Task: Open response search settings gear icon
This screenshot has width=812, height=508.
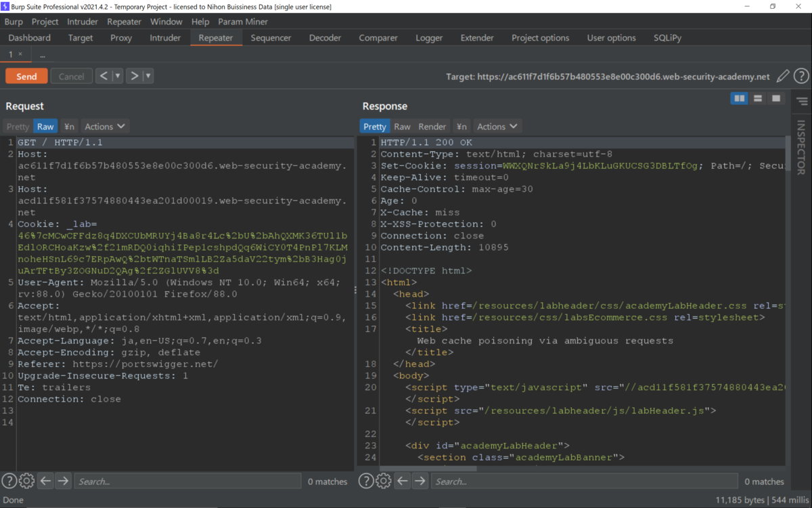Action: (x=383, y=481)
